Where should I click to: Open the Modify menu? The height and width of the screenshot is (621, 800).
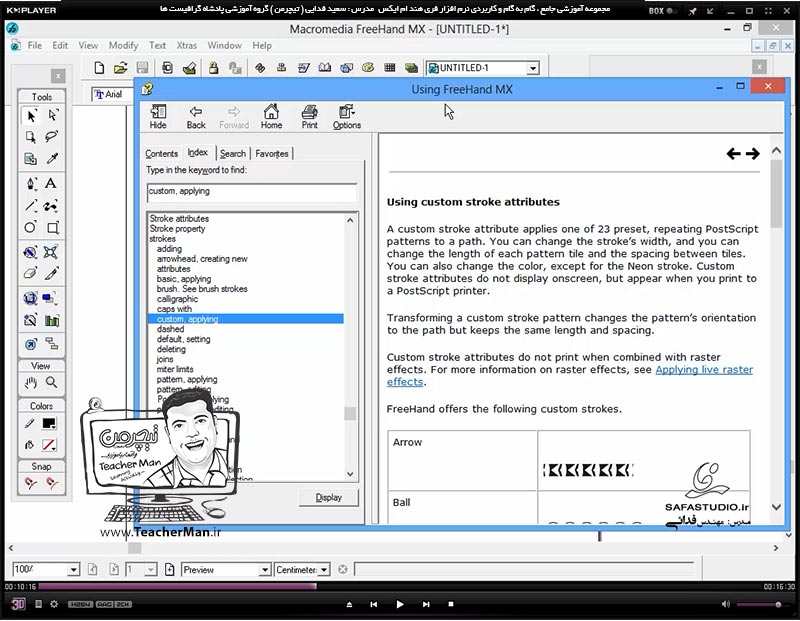123,45
